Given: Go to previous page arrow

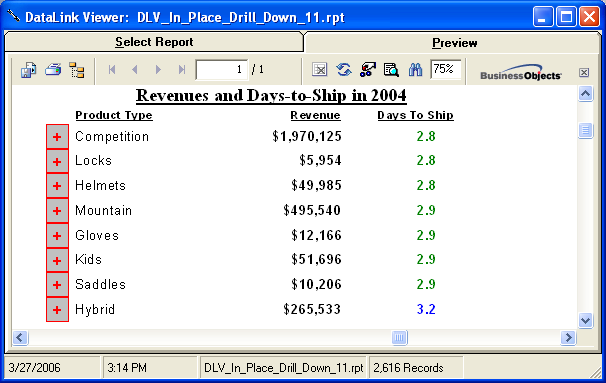Looking at the screenshot, I should pos(135,70).
